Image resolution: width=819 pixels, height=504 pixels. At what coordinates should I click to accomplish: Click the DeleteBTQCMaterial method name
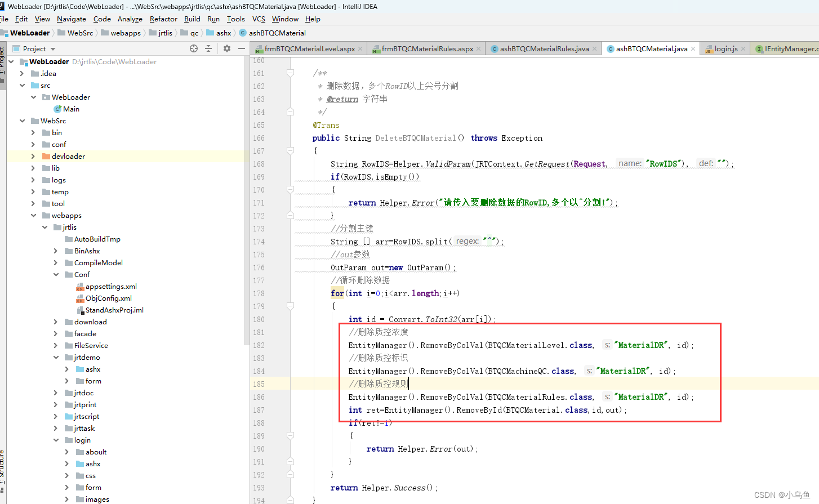[x=416, y=138]
